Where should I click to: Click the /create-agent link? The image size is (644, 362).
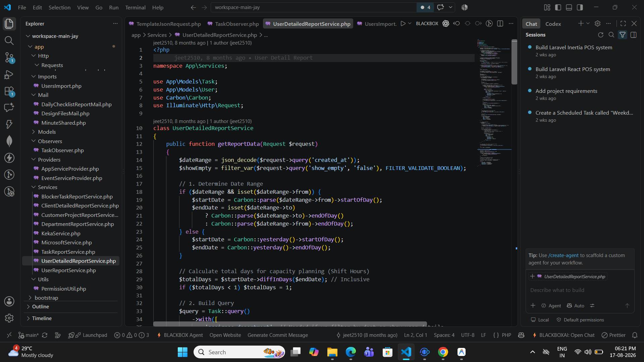[563, 255]
